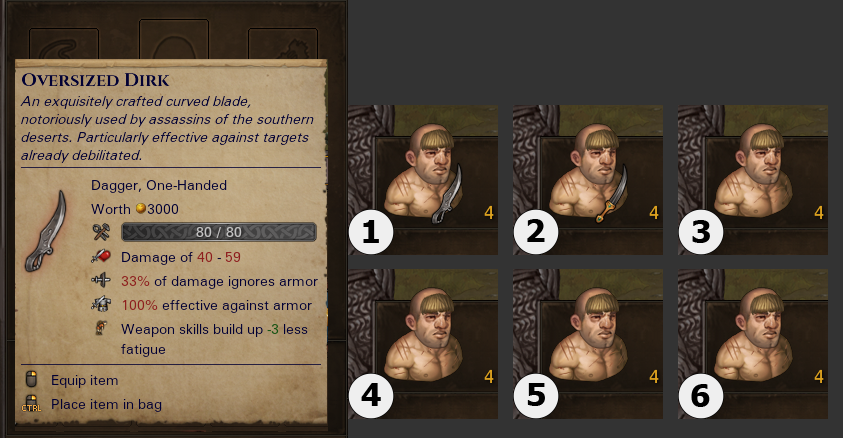Click the Equip item action text
The width and height of the screenshot is (843, 438).
[x=84, y=380]
